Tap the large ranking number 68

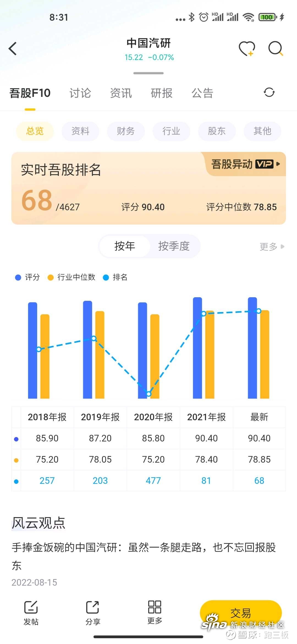tap(37, 200)
